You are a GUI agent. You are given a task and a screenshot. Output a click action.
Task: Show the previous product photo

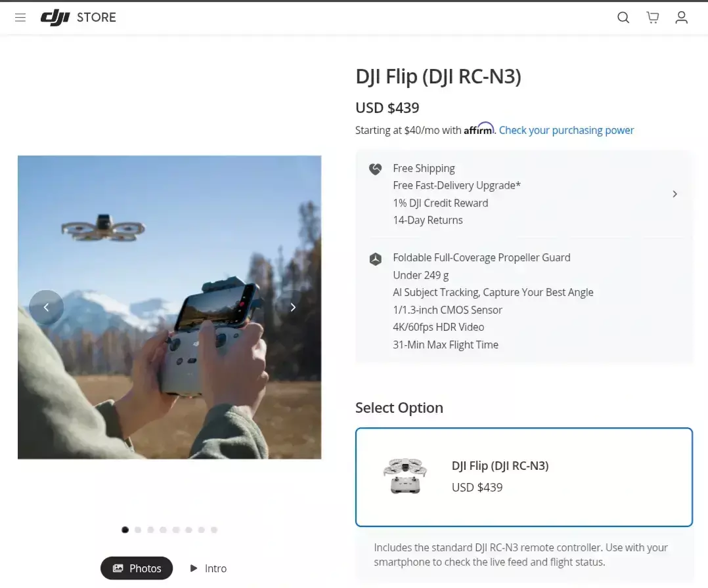coord(46,307)
